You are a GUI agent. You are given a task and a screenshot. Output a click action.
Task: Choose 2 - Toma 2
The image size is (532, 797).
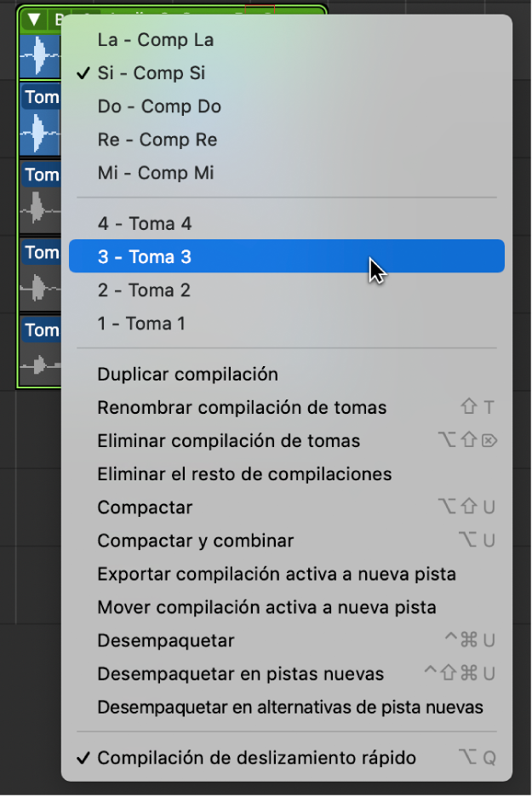pyautogui.click(x=145, y=290)
